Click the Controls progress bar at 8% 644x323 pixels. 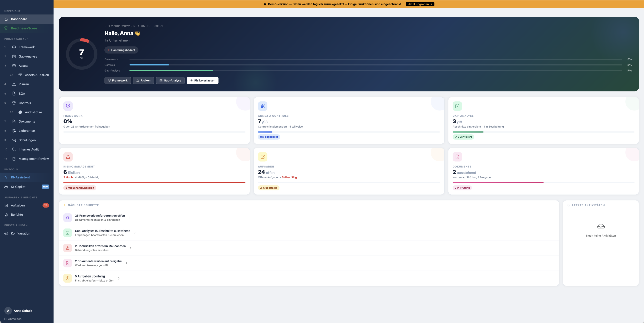coord(149,65)
